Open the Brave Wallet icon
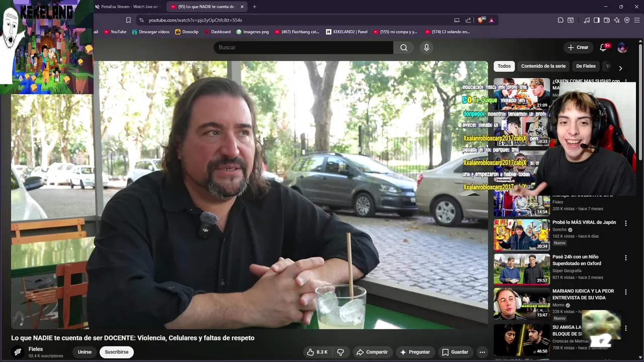 [607, 20]
